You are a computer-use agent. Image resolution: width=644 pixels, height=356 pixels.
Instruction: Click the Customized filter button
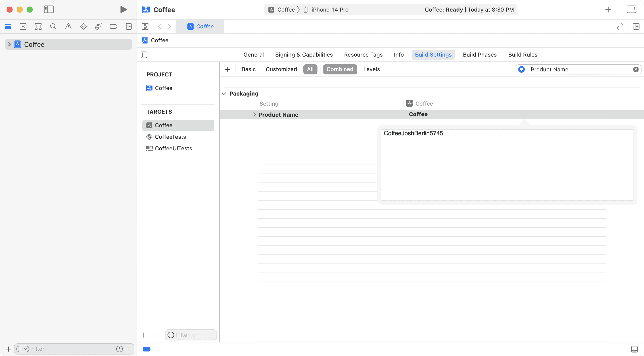pyautogui.click(x=281, y=69)
